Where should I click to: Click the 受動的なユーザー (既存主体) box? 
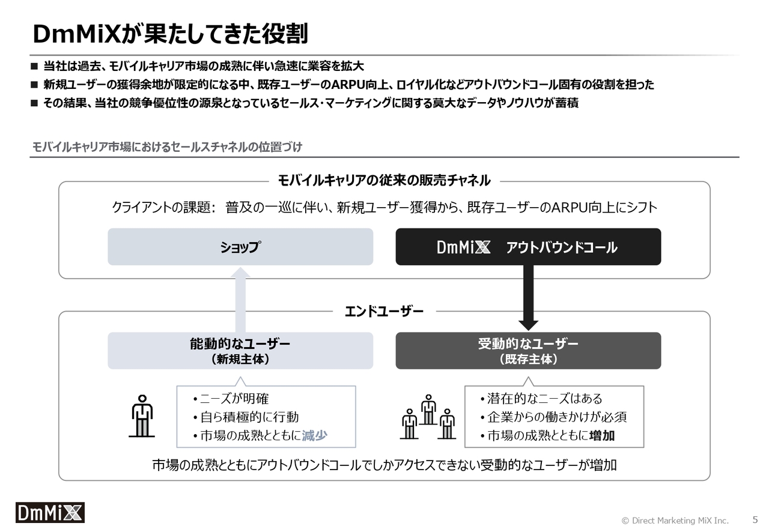pyautogui.click(x=528, y=351)
